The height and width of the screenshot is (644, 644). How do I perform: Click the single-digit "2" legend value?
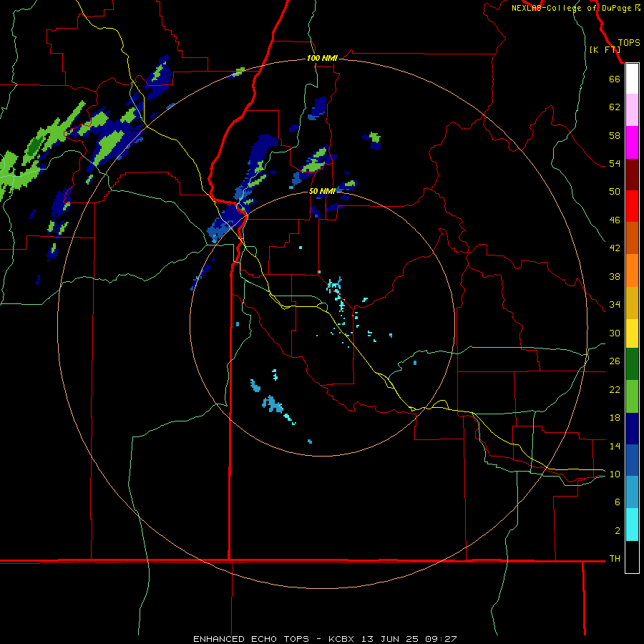coord(618,531)
